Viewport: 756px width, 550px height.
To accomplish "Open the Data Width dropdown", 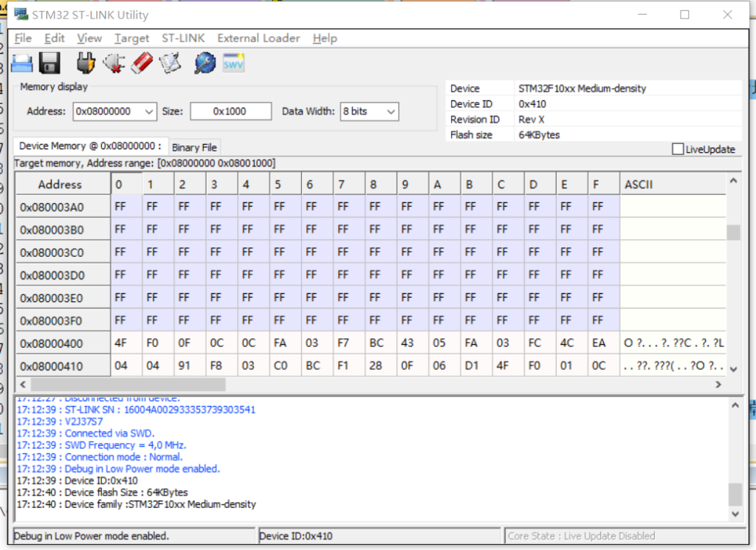I will (x=391, y=111).
